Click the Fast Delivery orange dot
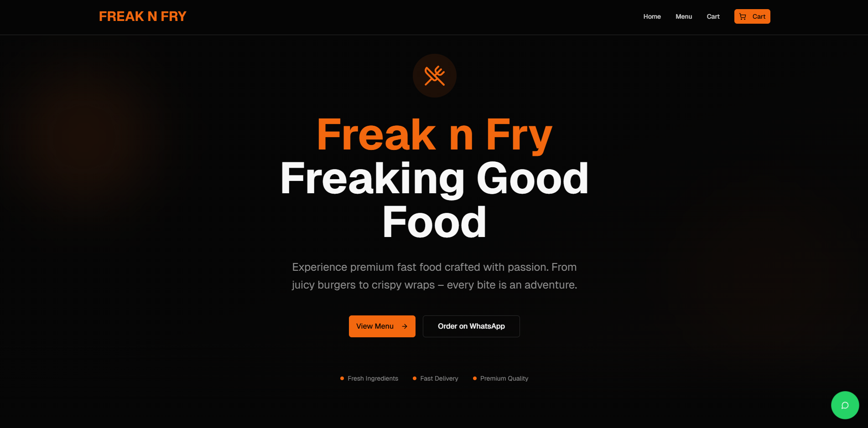The width and height of the screenshot is (868, 428). 415,378
